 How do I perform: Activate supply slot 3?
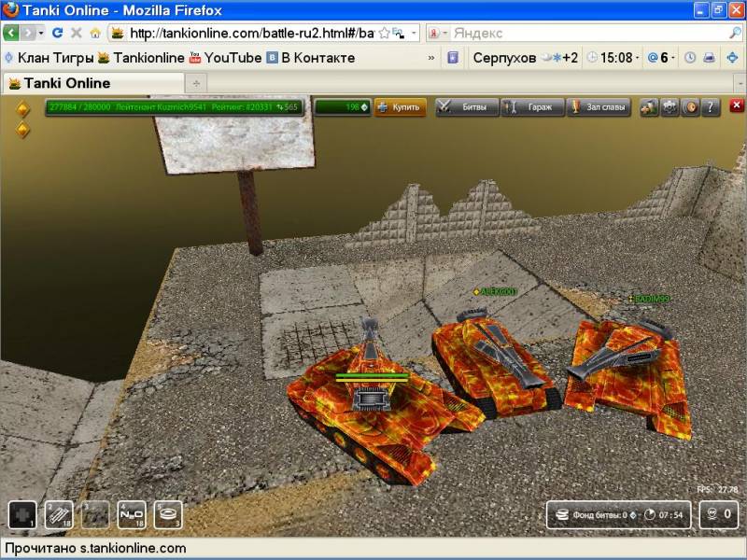pyautogui.click(x=95, y=515)
